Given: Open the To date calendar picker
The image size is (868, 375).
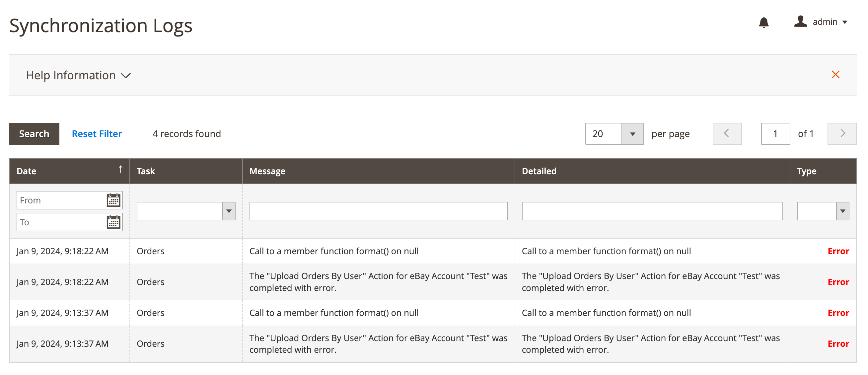Looking at the screenshot, I should click(113, 222).
